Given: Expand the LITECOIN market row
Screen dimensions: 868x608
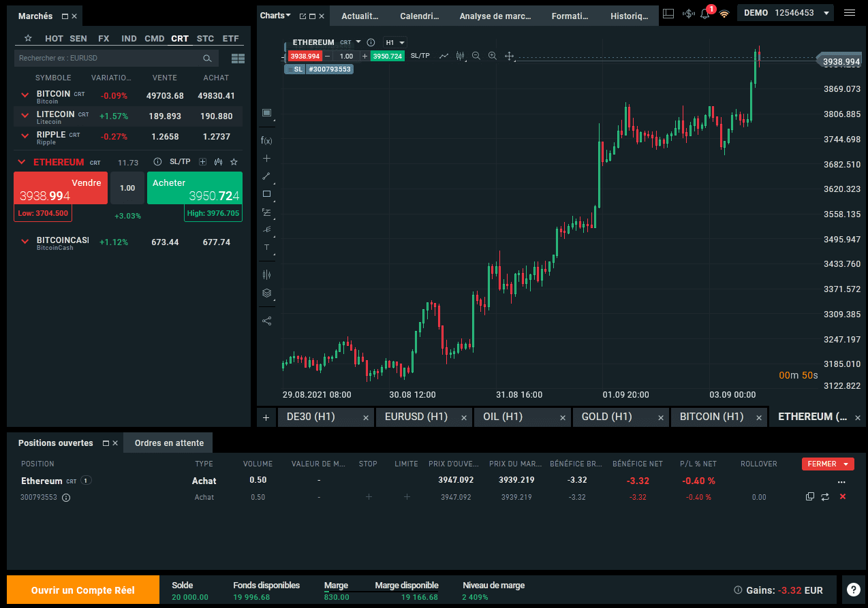Looking at the screenshot, I should (x=25, y=116).
